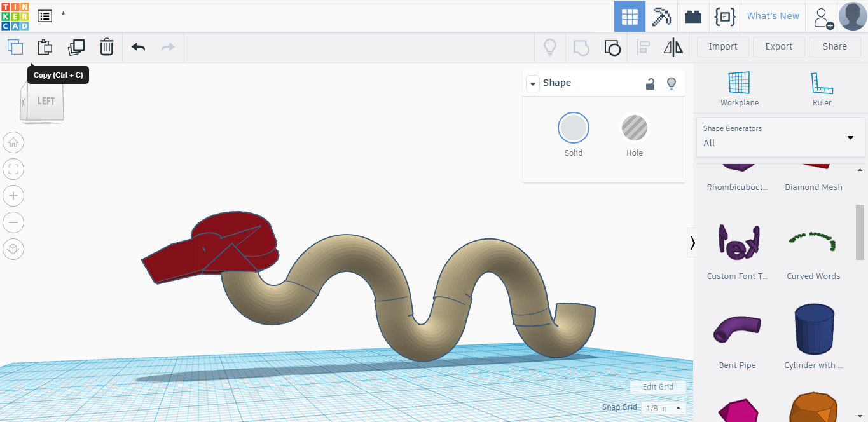The image size is (868, 422).
Task: Click the Paste clipboard icon
Action: click(45, 47)
